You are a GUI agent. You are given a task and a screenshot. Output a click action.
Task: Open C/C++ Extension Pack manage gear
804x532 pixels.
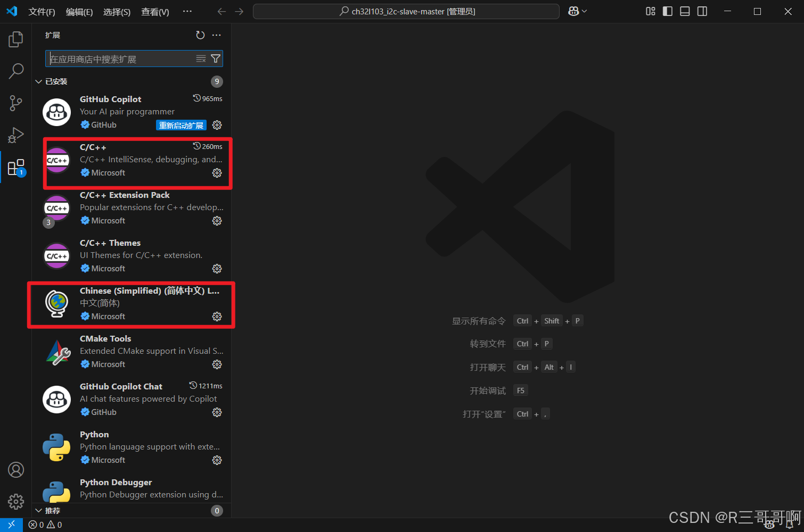pyautogui.click(x=217, y=221)
